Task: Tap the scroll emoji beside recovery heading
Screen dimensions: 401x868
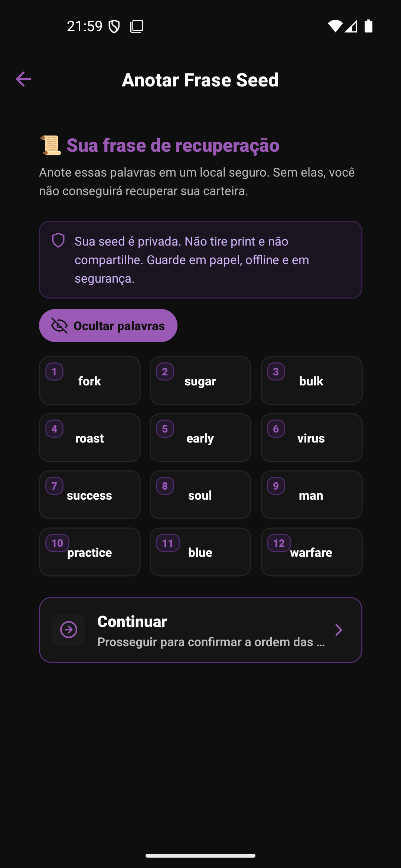Action: [x=51, y=145]
